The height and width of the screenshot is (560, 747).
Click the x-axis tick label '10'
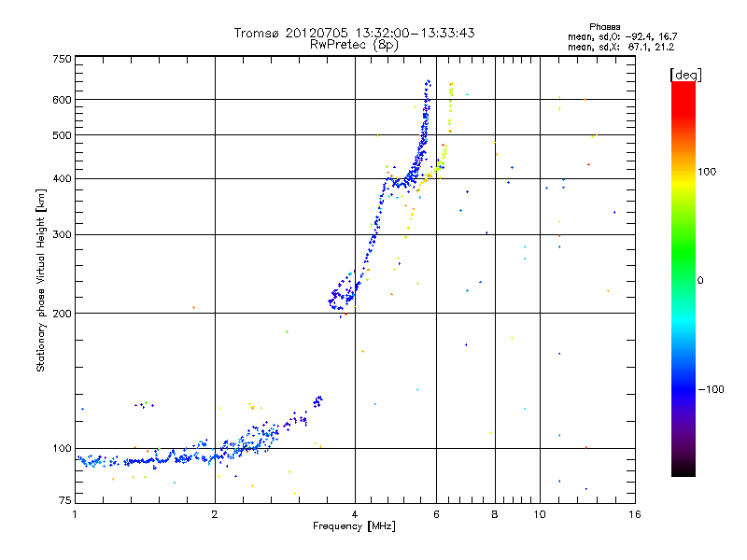point(540,514)
